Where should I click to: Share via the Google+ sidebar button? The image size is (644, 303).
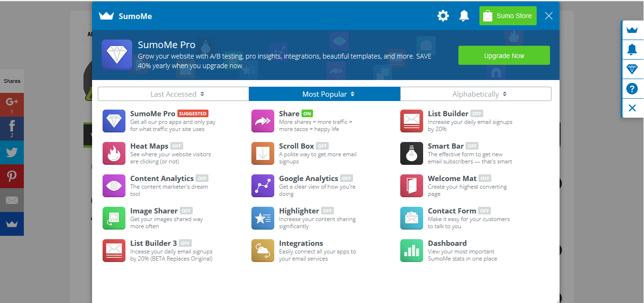[12, 104]
